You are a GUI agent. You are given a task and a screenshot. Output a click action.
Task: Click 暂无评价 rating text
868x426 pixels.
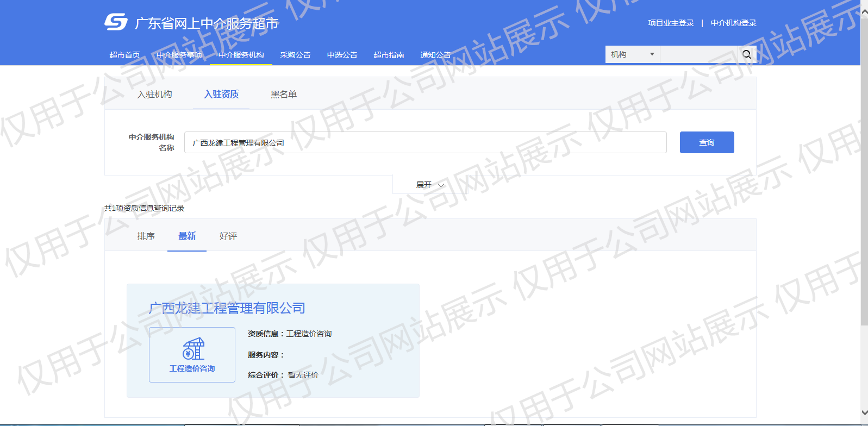tap(303, 375)
